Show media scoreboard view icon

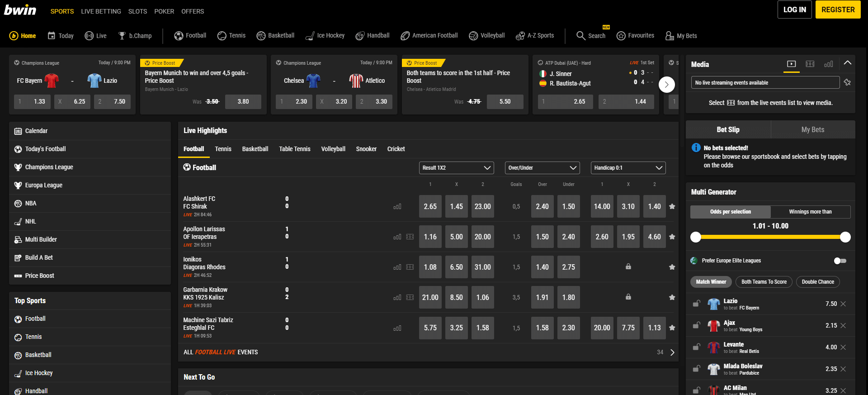[810, 64]
